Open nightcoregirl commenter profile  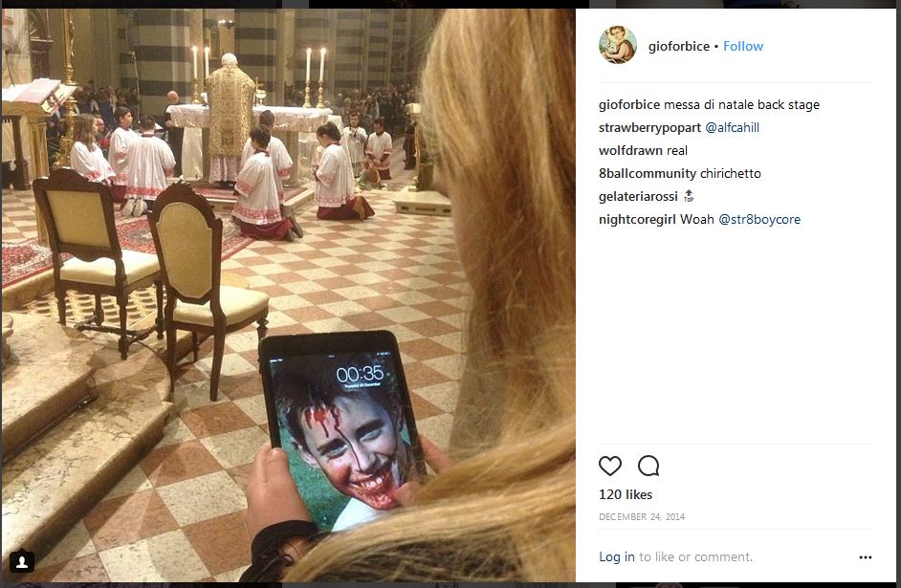coord(637,219)
